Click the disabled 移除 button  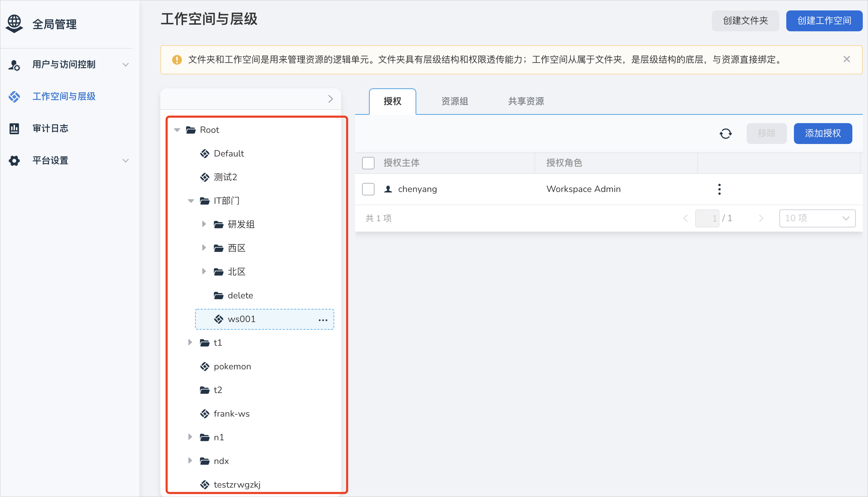(766, 134)
